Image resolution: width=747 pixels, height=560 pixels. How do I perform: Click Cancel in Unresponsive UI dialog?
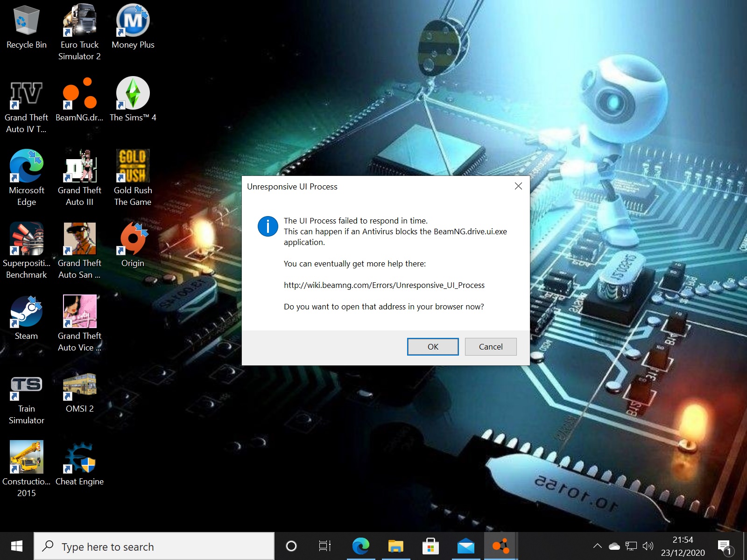[x=491, y=347]
